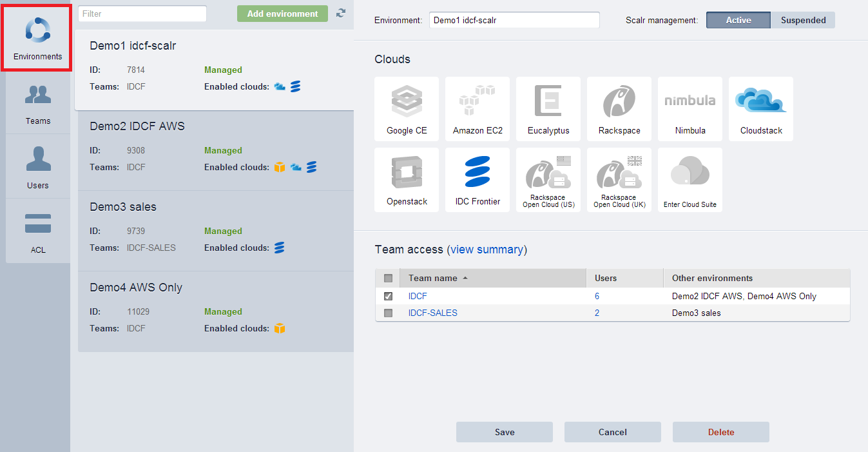Click the Managed status of Demo1 idcf-scalr
The height and width of the screenshot is (452, 868).
coord(223,70)
